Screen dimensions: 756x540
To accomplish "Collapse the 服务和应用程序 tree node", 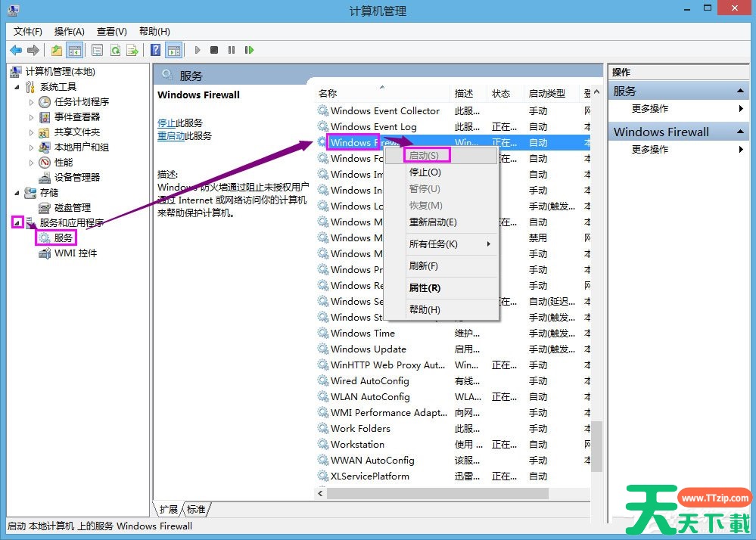I will click(x=17, y=223).
